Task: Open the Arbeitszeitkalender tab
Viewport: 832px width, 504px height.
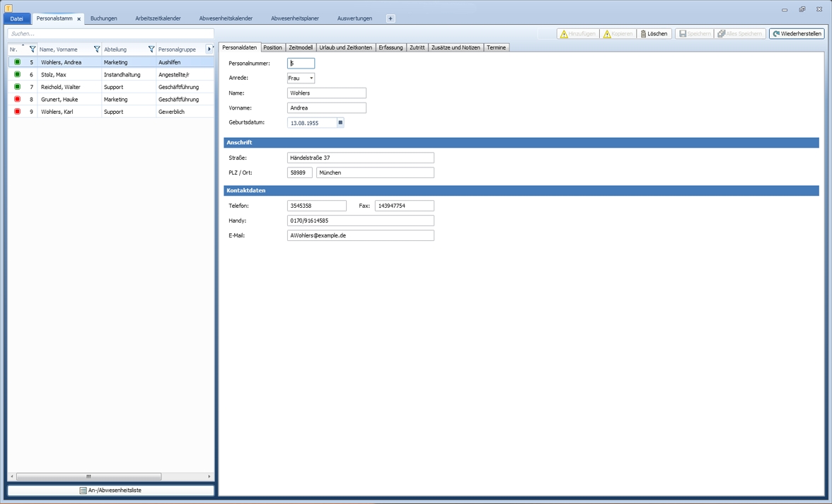Action: (x=158, y=18)
